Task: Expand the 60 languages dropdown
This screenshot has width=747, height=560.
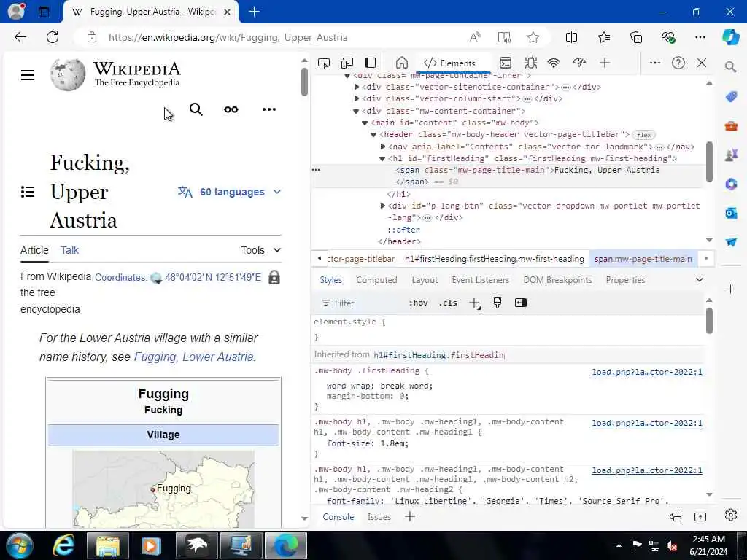Action: click(x=229, y=192)
